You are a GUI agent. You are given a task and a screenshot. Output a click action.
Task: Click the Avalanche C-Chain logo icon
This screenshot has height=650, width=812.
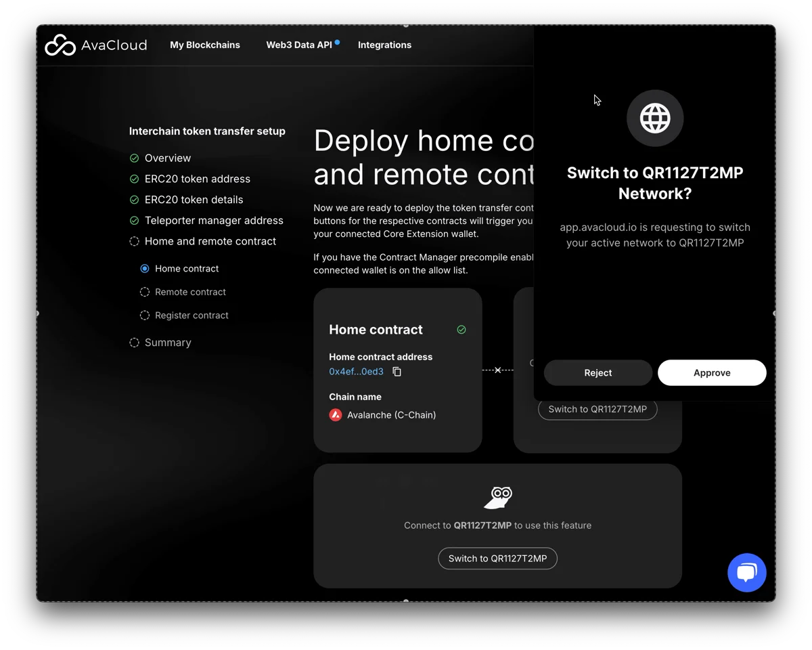point(336,415)
